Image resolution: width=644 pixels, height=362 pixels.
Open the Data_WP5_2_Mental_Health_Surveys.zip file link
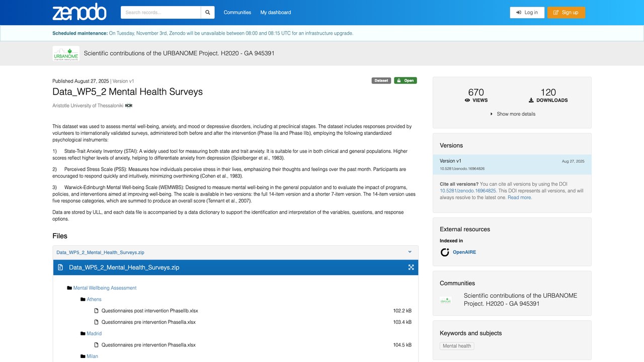(100, 252)
